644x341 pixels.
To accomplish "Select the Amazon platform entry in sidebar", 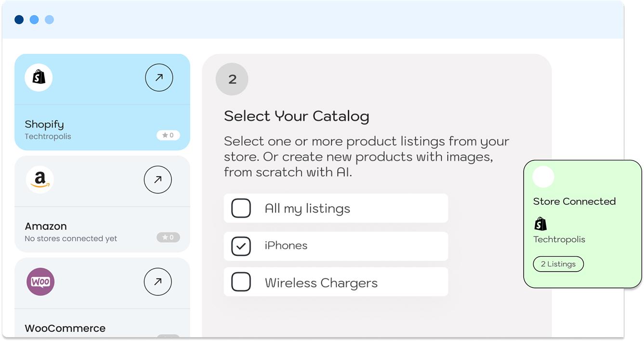I will click(x=102, y=204).
